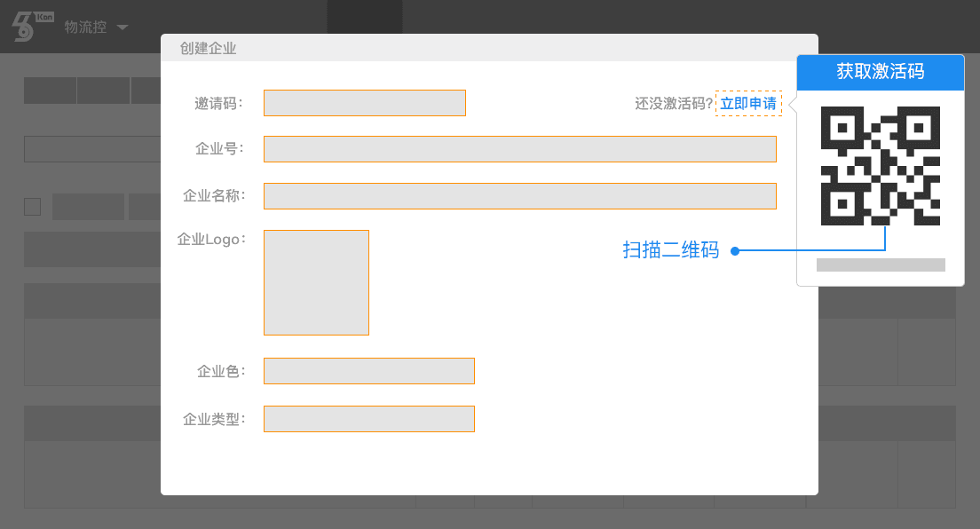This screenshot has width=980, height=529.
Task: Click the 邀请码 label
Action: point(218,103)
